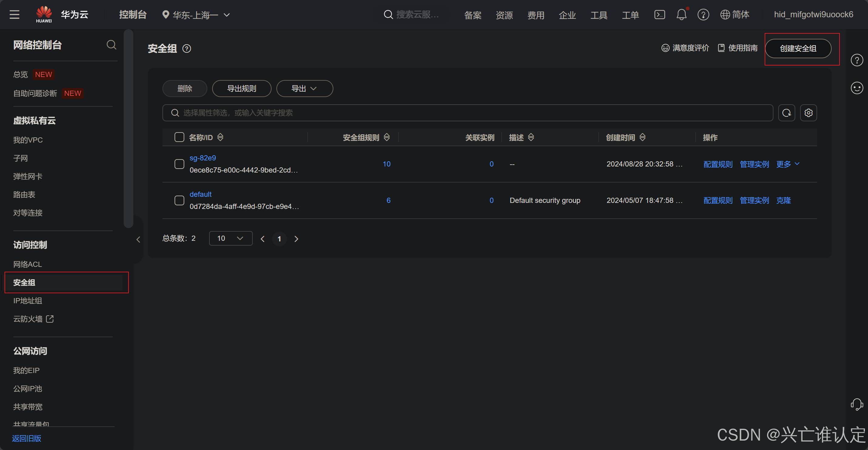Open the notifications bell
The width and height of the screenshot is (868, 450).
(x=681, y=15)
